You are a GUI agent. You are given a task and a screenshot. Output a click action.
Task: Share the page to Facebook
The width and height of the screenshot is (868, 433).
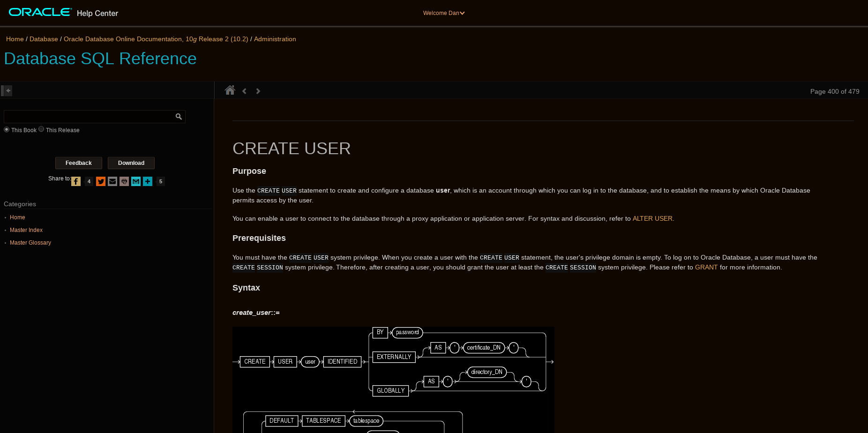pyautogui.click(x=75, y=181)
